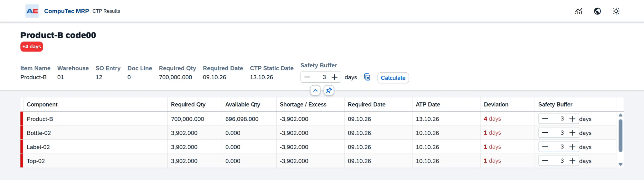Viewport: 644px width, 180px height.
Task: Click the table vertical scrollbar thumb
Action: (x=620, y=135)
